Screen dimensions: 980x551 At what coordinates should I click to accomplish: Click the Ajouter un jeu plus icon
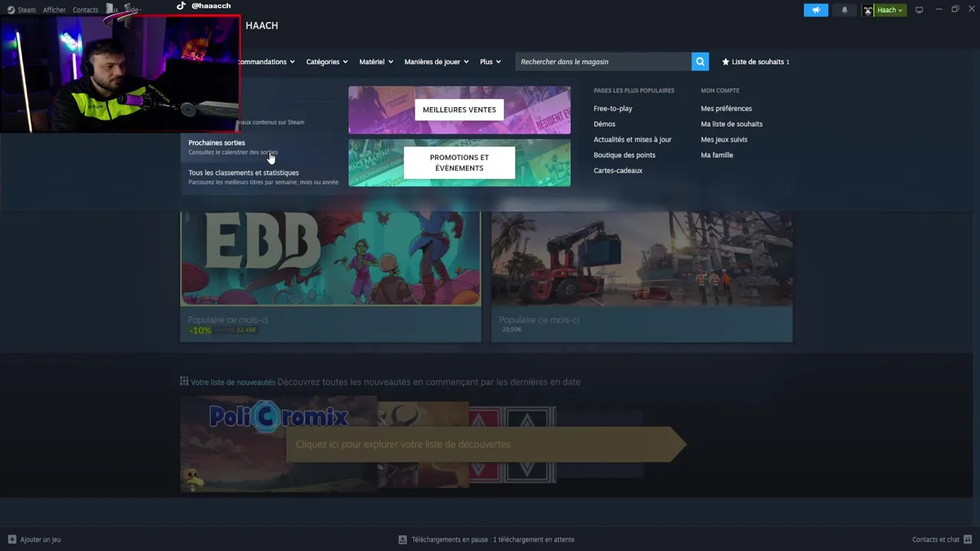[11, 540]
